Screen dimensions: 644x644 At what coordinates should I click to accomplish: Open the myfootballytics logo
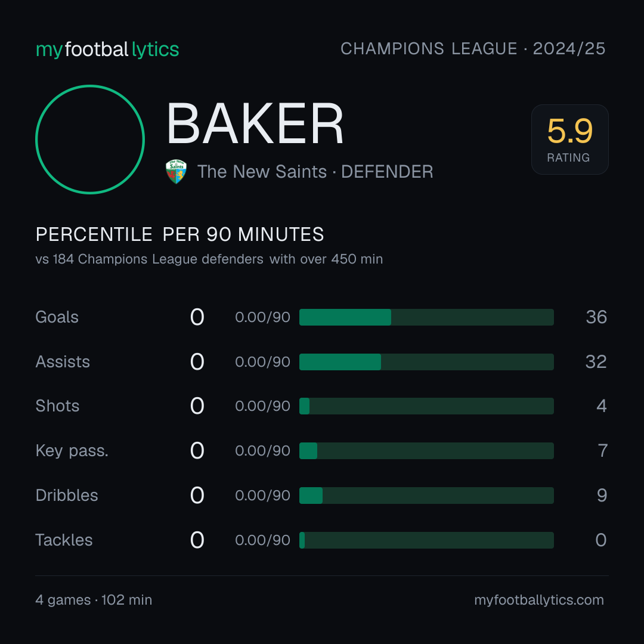[x=107, y=49]
